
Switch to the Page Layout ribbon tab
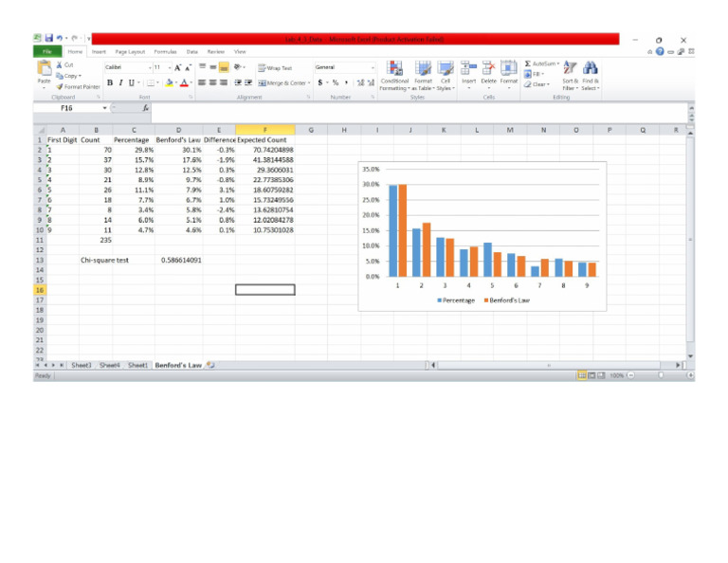130,51
